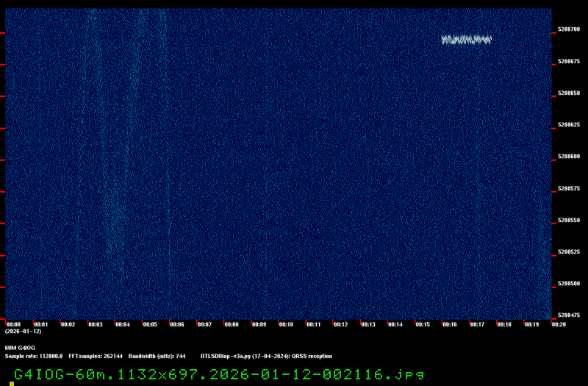
Task: Click the 00:07 time label
Action: pyautogui.click(x=204, y=324)
